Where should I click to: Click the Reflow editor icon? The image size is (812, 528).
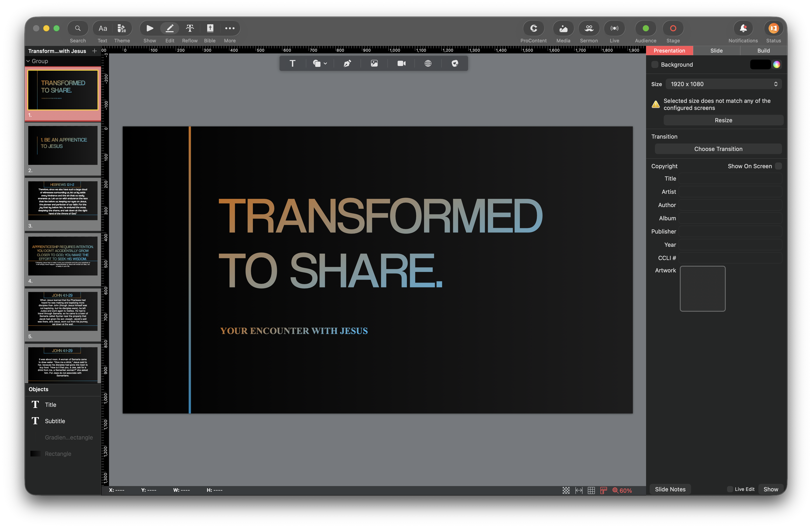coord(190,28)
